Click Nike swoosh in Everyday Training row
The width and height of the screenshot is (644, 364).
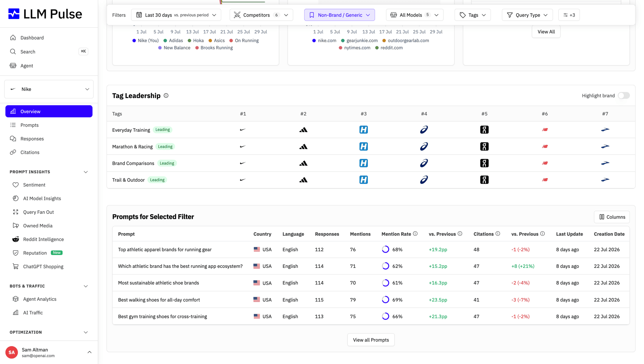(243, 130)
